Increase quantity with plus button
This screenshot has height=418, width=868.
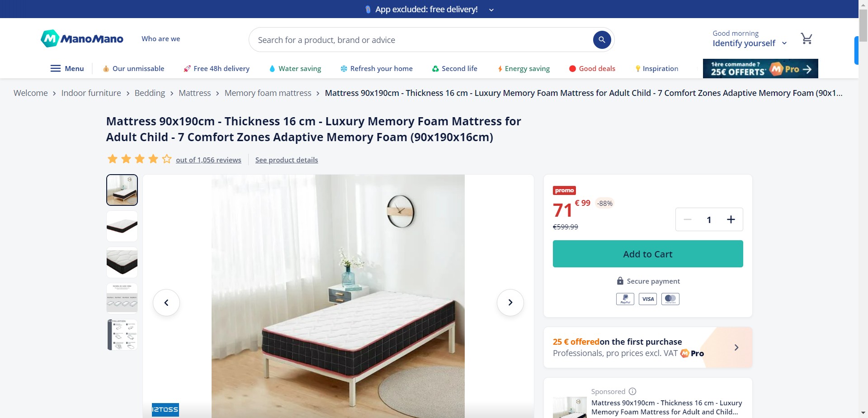coord(731,219)
